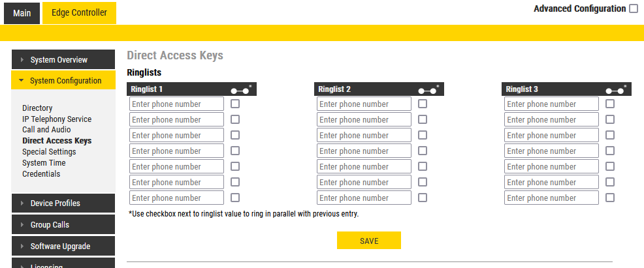Click the first phone number field in Ringlist 1
This screenshot has width=644, height=268.
coord(176,104)
